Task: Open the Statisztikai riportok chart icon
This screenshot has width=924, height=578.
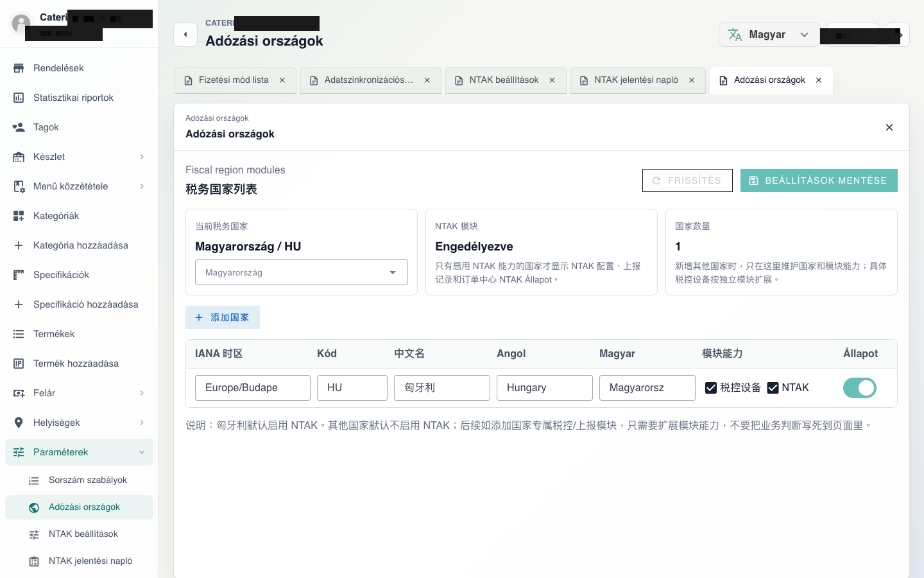Action: pos(19,98)
